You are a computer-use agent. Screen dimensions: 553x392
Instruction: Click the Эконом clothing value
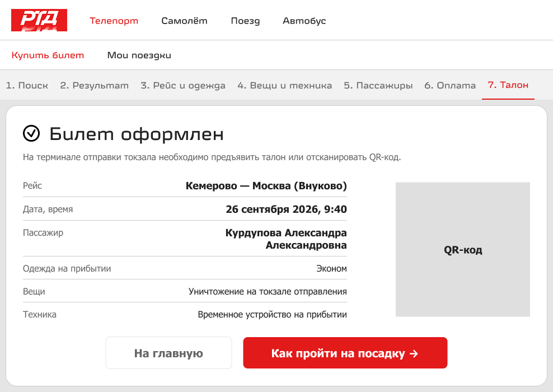[x=331, y=268]
